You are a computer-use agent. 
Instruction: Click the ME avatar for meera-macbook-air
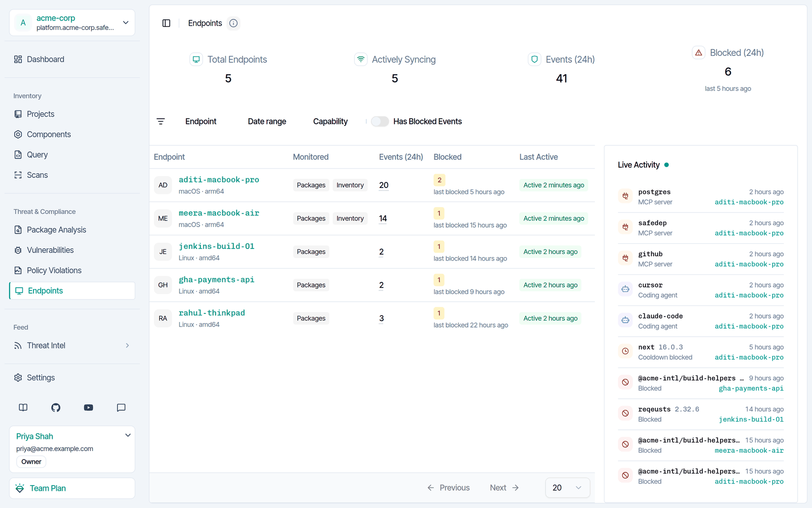click(163, 218)
